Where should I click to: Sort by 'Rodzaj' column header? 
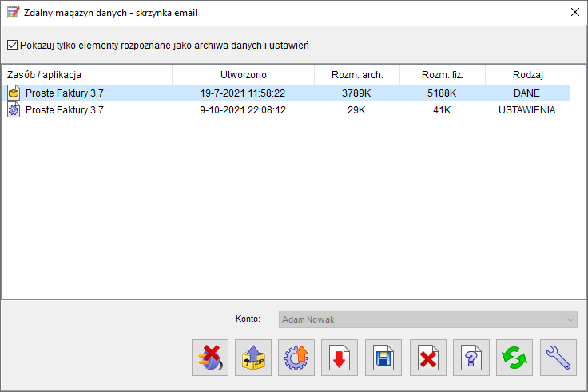pos(527,75)
